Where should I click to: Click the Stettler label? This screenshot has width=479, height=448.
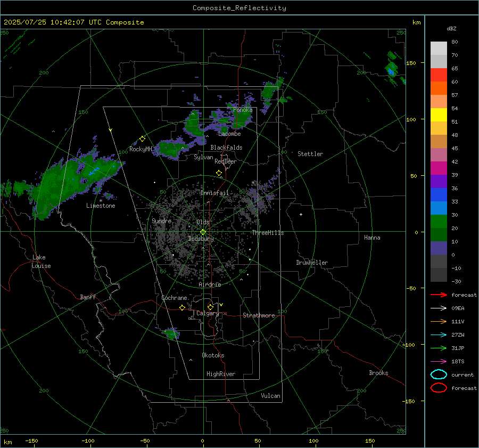tap(310, 154)
